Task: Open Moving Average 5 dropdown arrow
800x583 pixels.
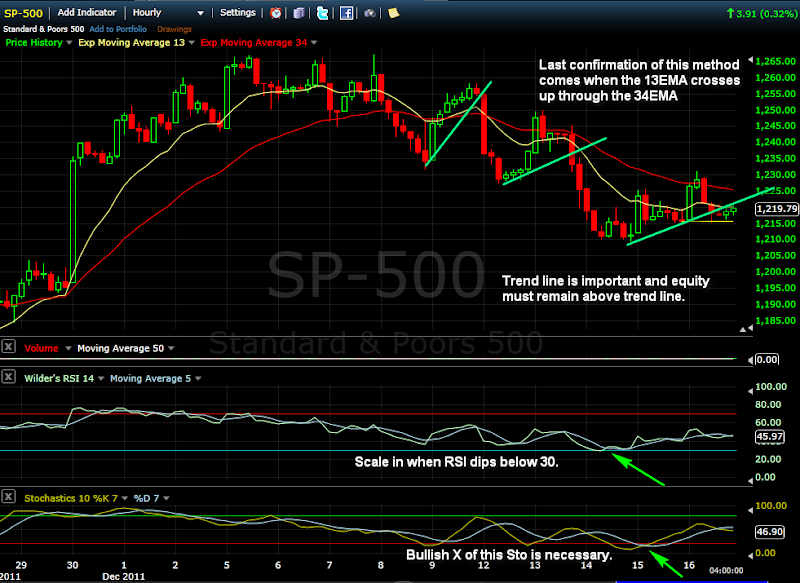Action: coord(198,378)
